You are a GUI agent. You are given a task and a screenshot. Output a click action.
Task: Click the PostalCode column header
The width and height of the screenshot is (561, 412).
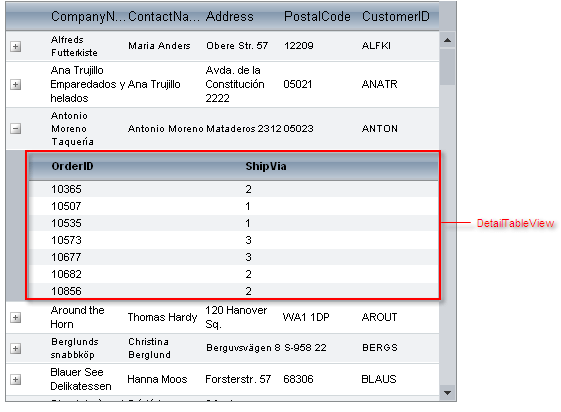click(x=317, y=16)
